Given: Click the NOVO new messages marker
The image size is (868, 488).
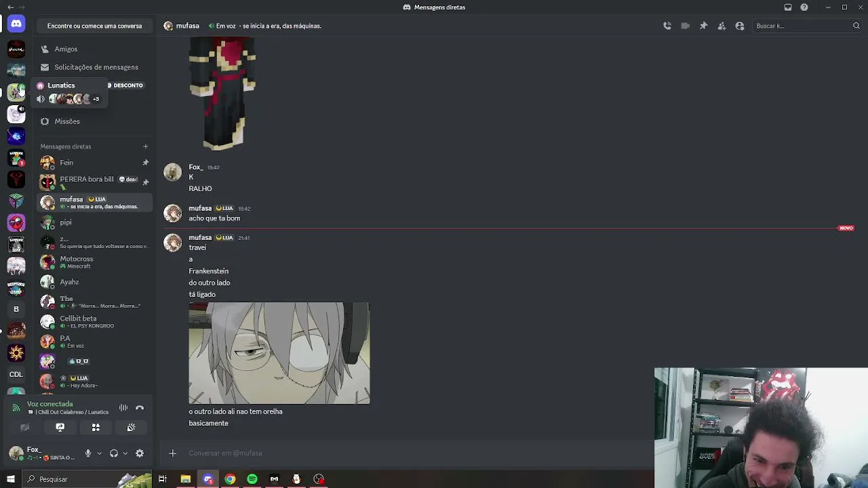Looking at the screenshot, I should pos(846,228).
